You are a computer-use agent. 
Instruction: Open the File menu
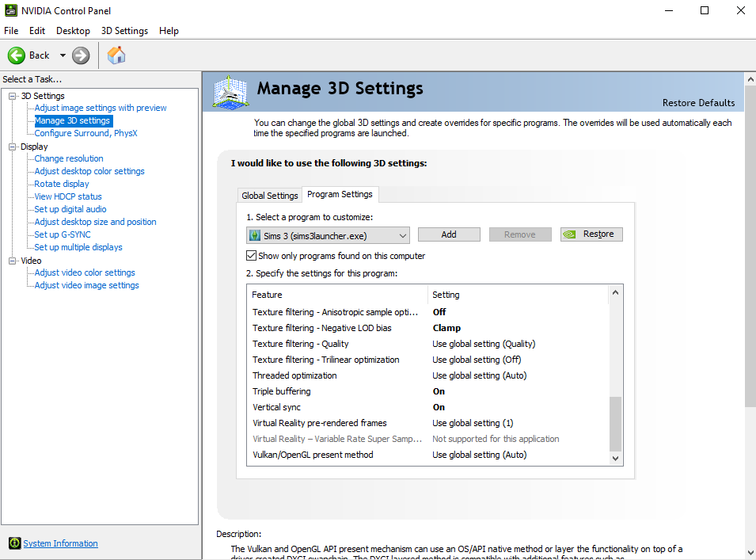[x=11, y=31]
